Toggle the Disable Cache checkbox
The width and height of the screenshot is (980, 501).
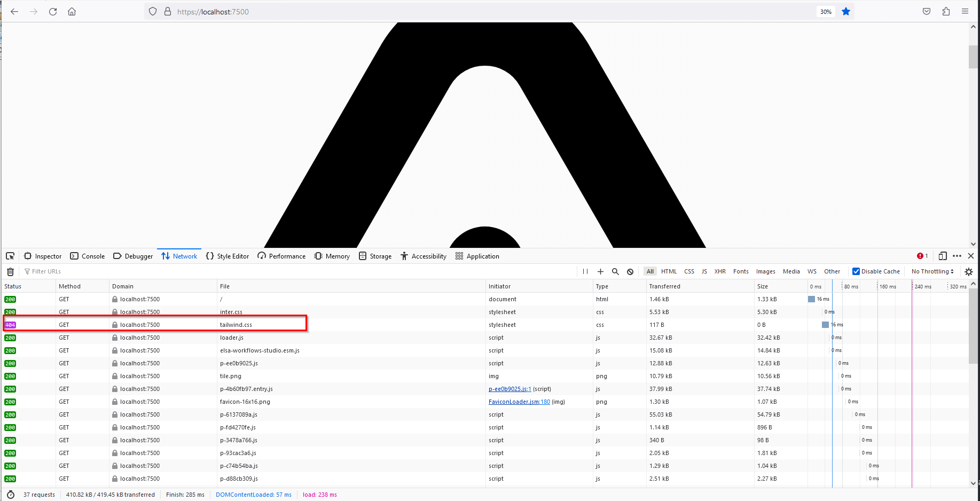(855, 271)
